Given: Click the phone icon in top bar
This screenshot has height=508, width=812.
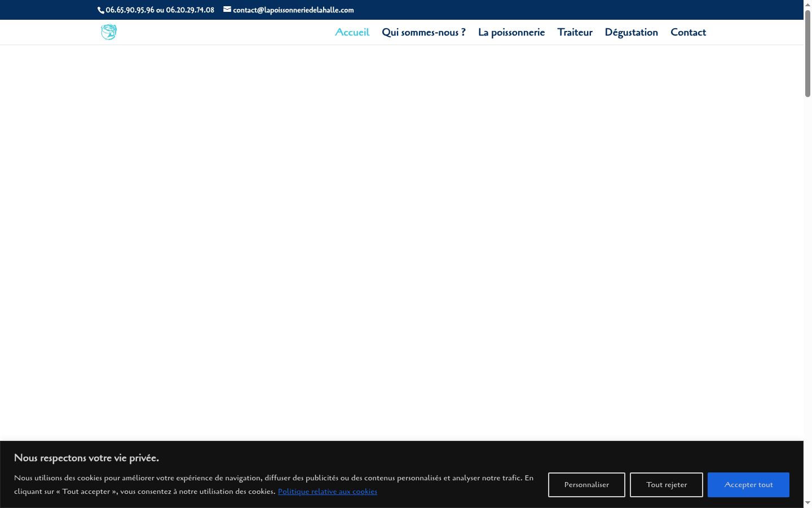Looking at the screenshot, I should [101, 10].
